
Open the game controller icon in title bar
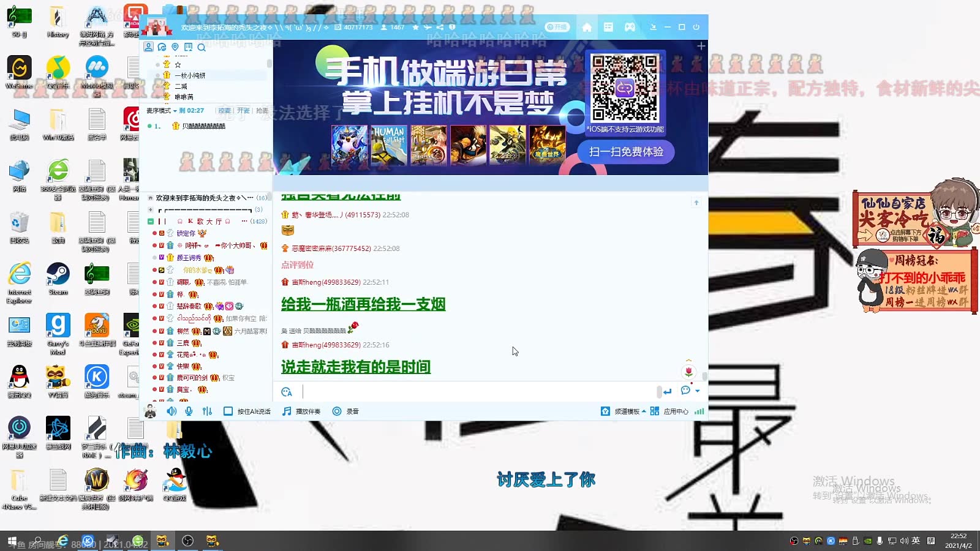(x=630, y=27)
